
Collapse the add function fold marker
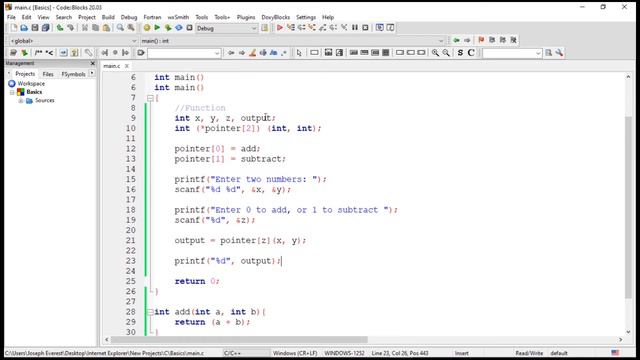point(150,312)
